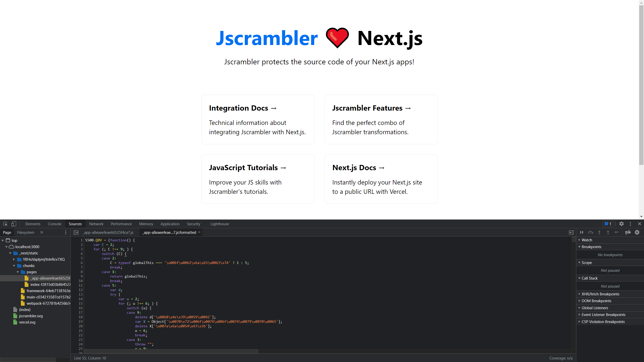Toggle the device toolbar icon
Screen dimensions: 644x362
pos(14,224)
